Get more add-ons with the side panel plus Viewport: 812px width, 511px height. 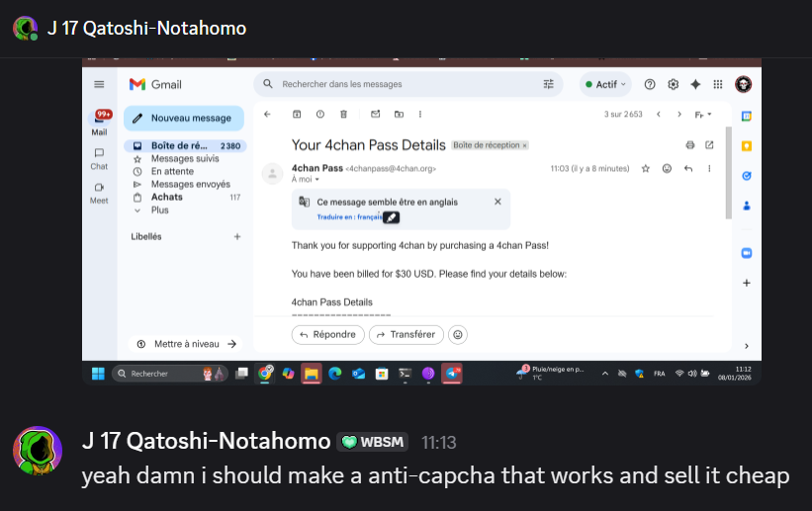[747, 283]
